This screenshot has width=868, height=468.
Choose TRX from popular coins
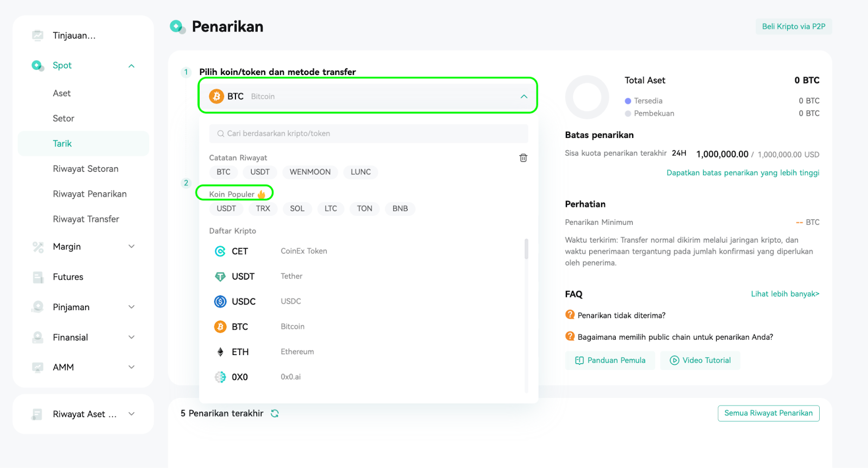click(x=263, y=208)
